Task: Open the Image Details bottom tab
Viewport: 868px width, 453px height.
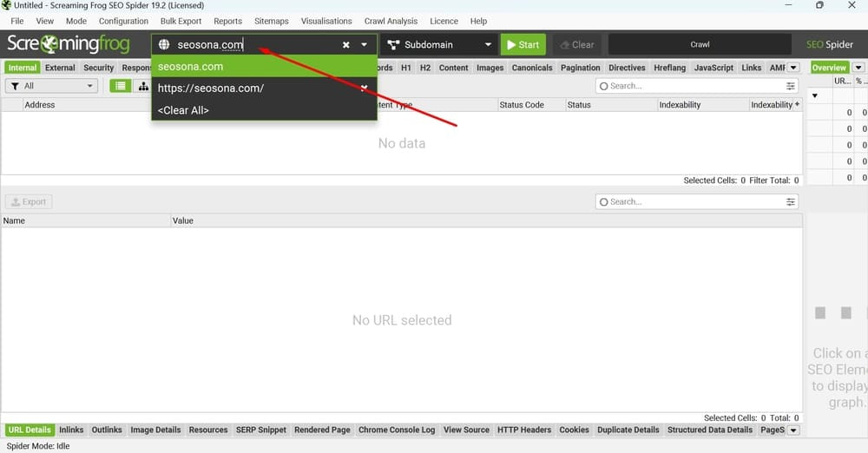Action: click(155, 430)
